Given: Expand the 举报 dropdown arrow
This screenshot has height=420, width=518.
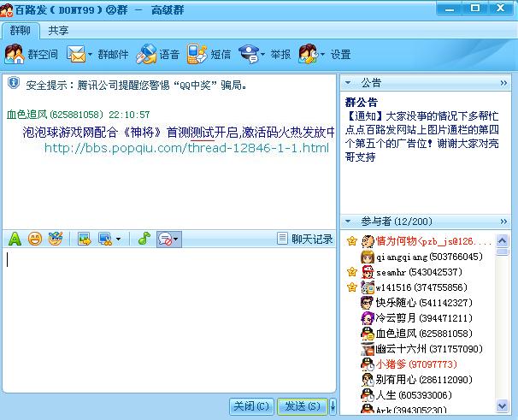Looking at the screenshot, I should (x=263, y=54).
